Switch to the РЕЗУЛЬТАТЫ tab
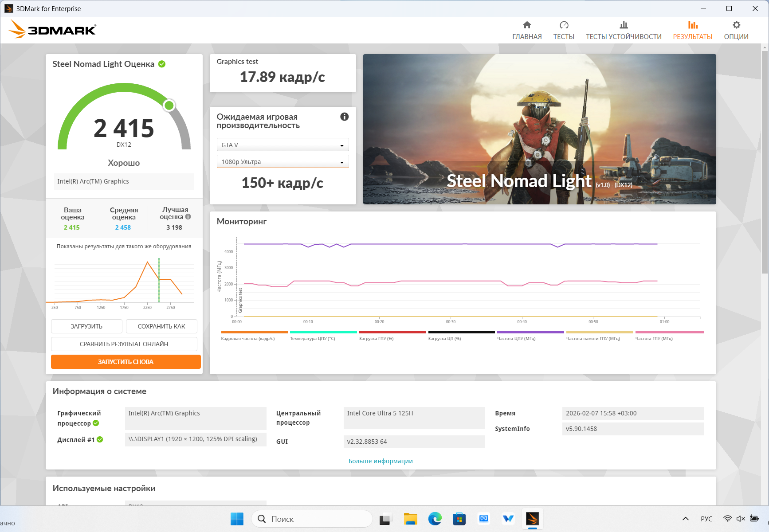769x532 pixels. [692, 30]
